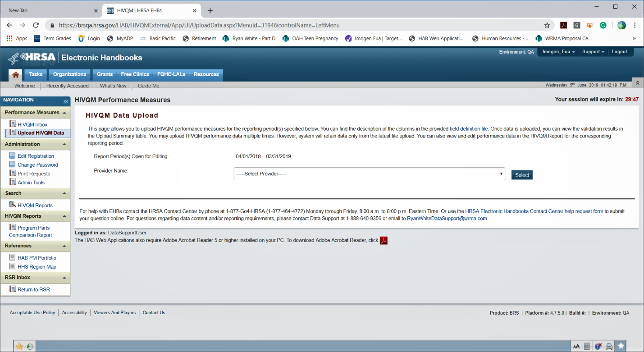Viewport: 644px width, 352px height.
Task: Open the Grants tab
Action: tap(105, 75)
